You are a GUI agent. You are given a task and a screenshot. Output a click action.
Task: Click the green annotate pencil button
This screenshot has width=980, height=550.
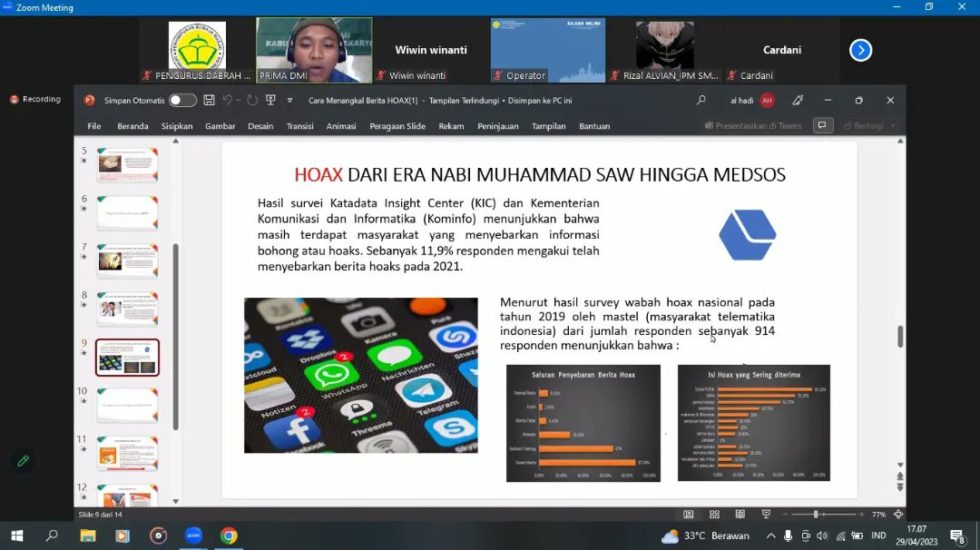pyautogui.click(x=23, y=461)
